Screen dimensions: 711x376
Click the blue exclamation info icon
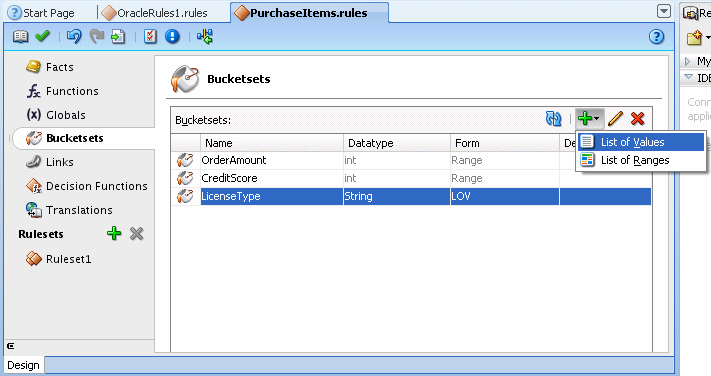coord(172,36)
